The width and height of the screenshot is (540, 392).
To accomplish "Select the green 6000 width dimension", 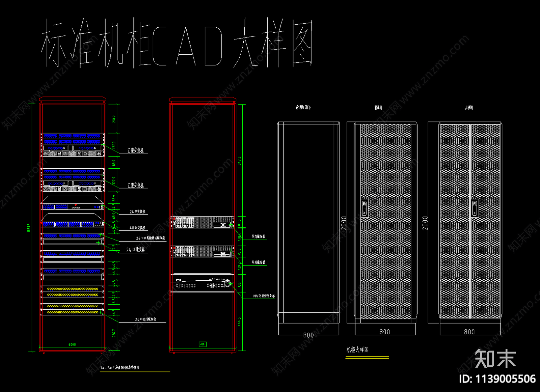I will (72, 344).
